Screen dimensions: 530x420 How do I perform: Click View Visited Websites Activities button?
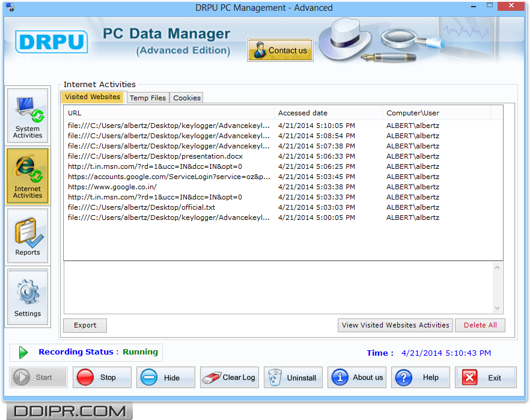point(395,325)
